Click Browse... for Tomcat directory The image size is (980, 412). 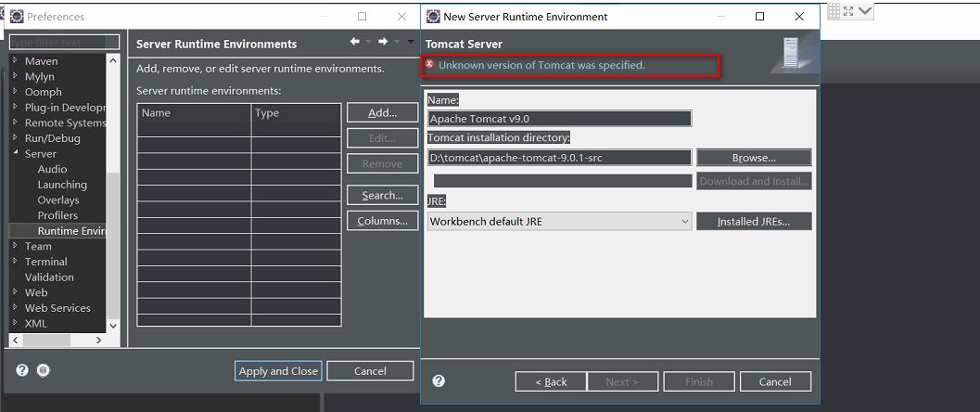754,158
